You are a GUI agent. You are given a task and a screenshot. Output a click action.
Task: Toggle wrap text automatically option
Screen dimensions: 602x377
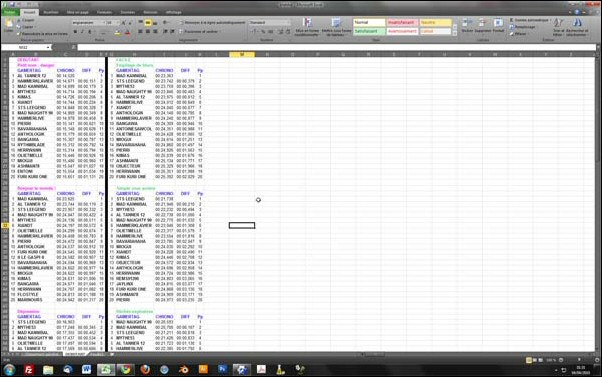(212, 23)
